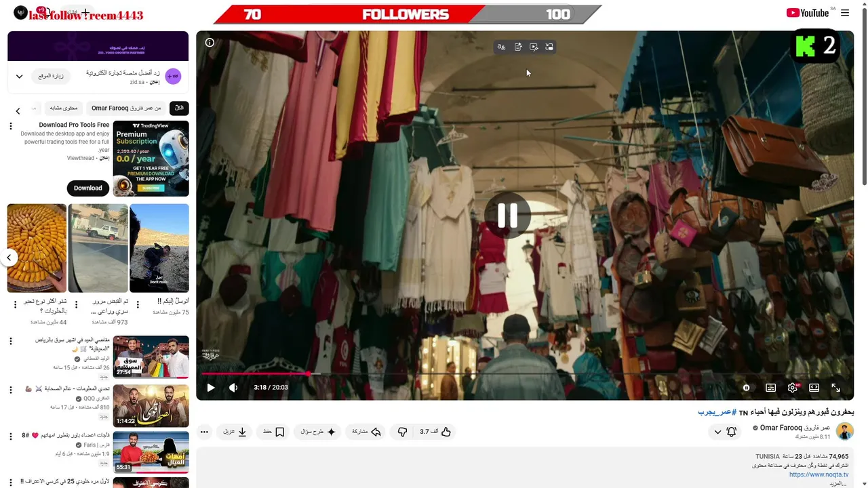This screenshot has width=868, height=488.
Task: Open options for Short أتوسلّ إليكم
Action: [x=138, y=304]
